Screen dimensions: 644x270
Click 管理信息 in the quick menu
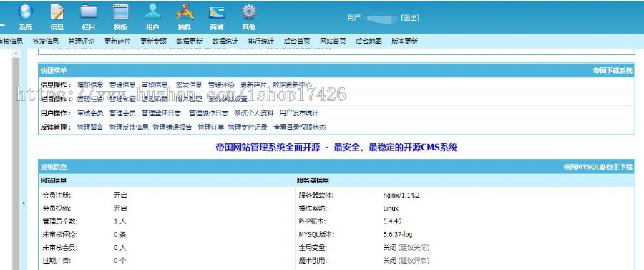(122, 85)
